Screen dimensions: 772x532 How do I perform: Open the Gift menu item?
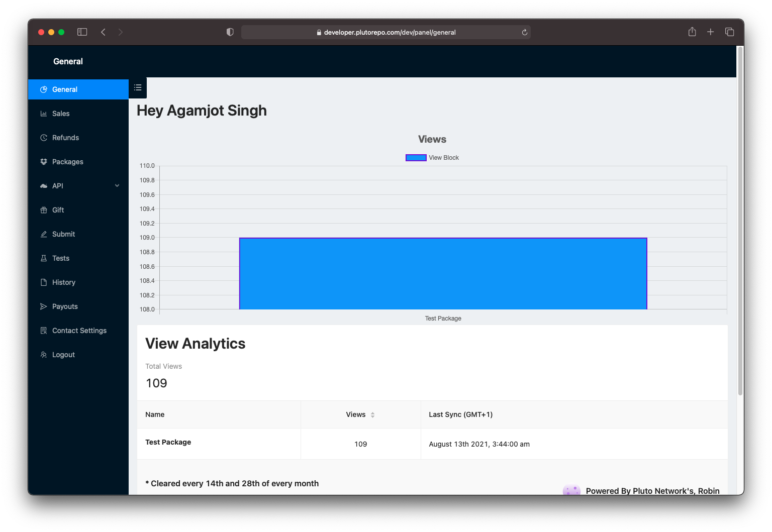tap(78, 210)
